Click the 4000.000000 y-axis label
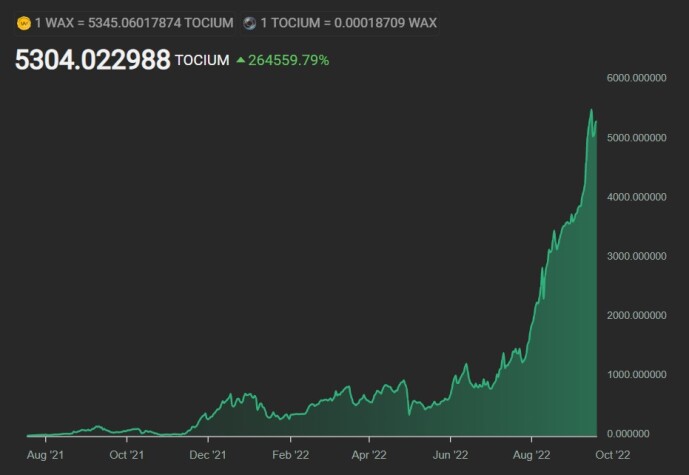This screenshot has width=689, height=475. point(636,197)
